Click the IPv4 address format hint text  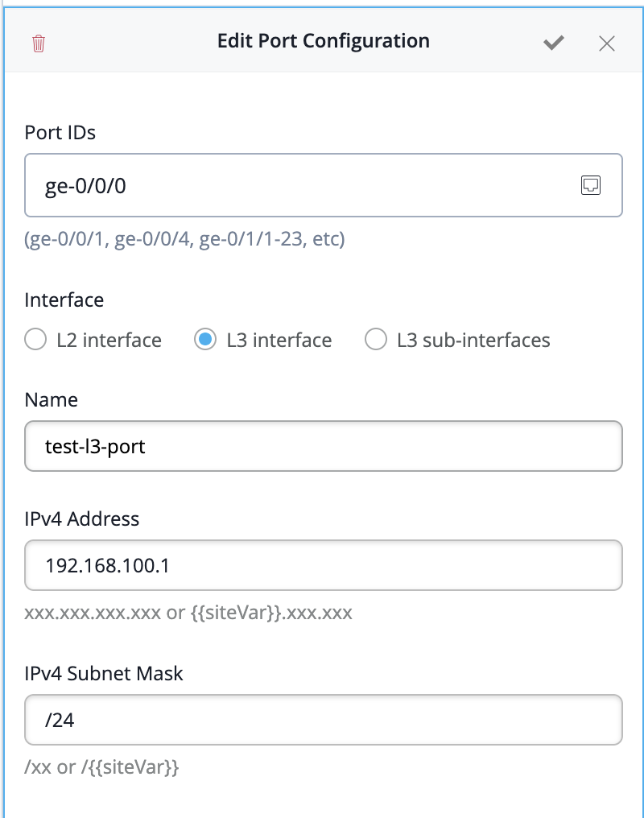click(x=188, y=613)
